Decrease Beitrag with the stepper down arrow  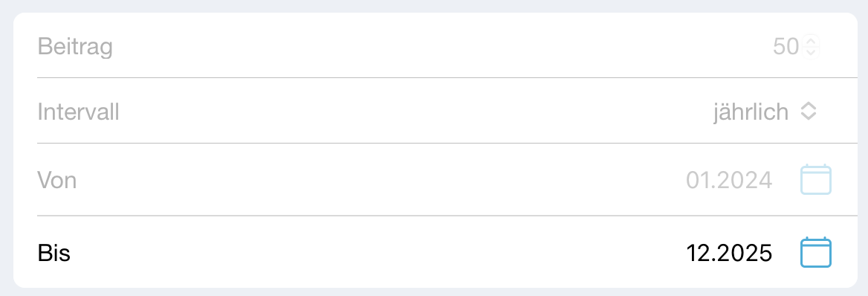pyautogui.click(x=811, y=51)
